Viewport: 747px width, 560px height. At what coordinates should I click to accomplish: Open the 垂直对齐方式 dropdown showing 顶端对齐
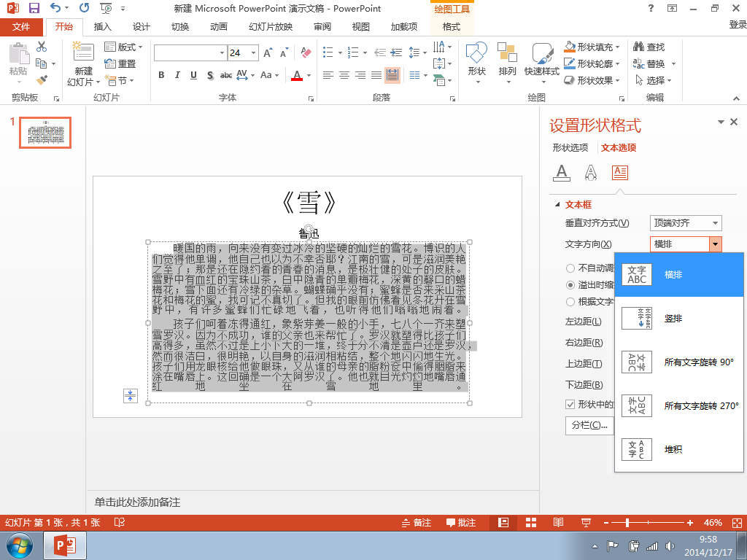point(686,223)
